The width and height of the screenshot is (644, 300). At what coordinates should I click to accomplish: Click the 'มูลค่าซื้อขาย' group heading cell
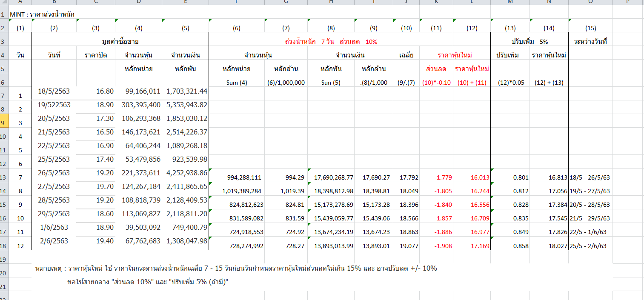click(120, 42)
